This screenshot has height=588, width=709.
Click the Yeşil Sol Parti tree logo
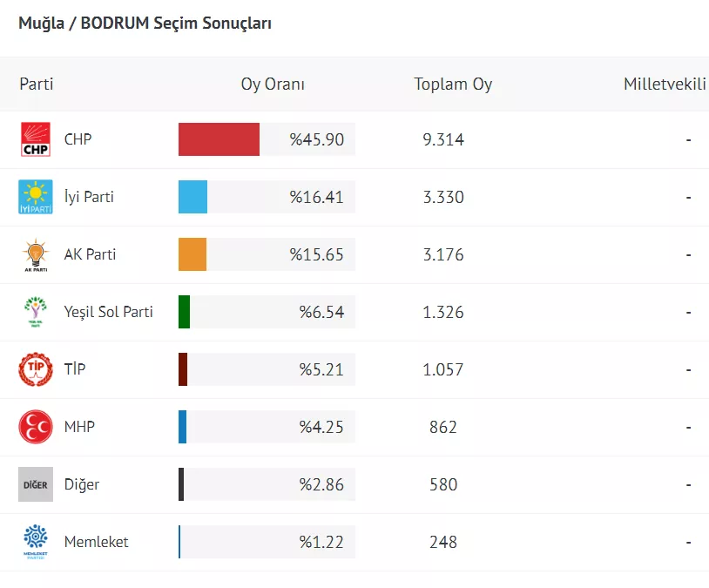point(36,312)
